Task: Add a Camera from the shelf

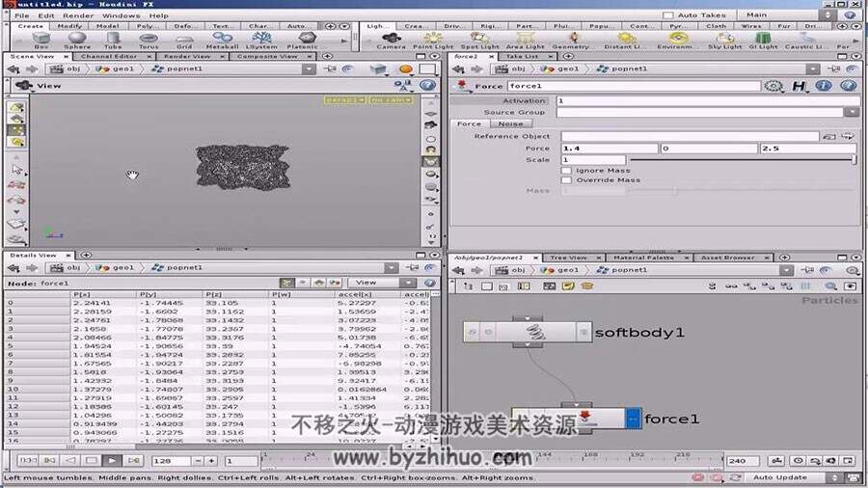Action: 392,40
